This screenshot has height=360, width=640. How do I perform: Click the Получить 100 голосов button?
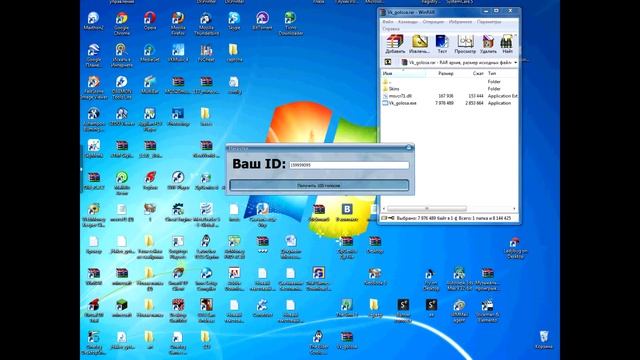coord(319,185)
